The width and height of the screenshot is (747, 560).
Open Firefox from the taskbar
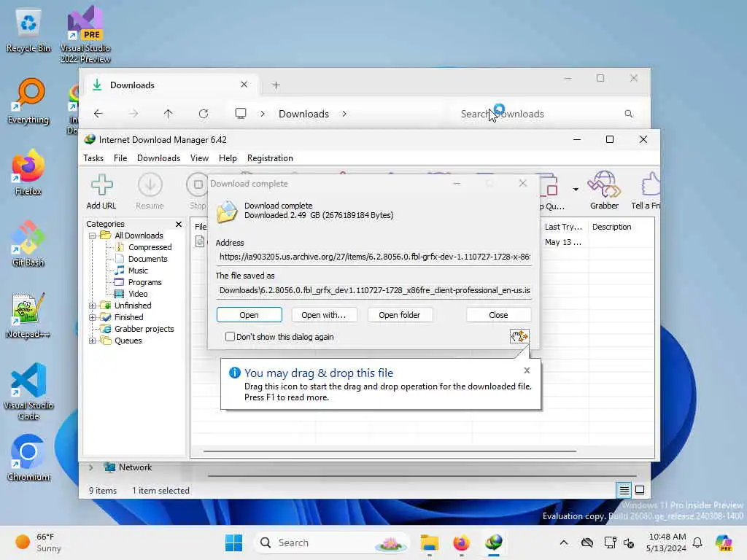[x=461, y=542]
